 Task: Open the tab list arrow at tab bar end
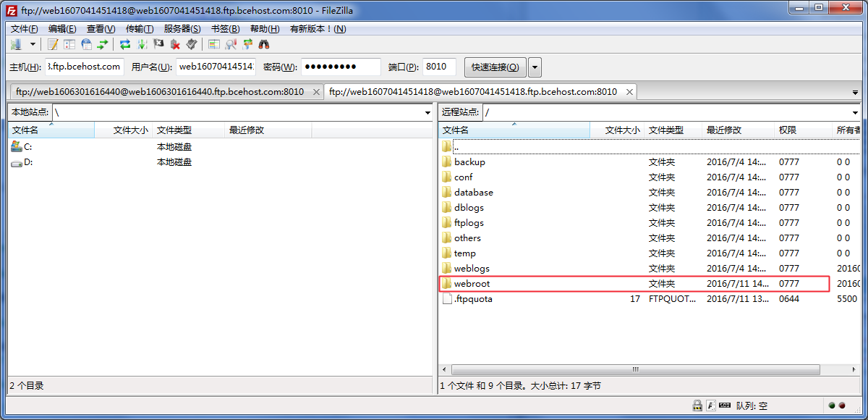click(855, 93)
